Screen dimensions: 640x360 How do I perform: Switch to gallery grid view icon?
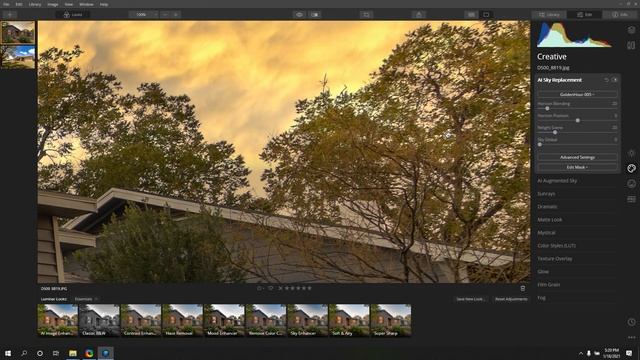[x=471, y=15]
